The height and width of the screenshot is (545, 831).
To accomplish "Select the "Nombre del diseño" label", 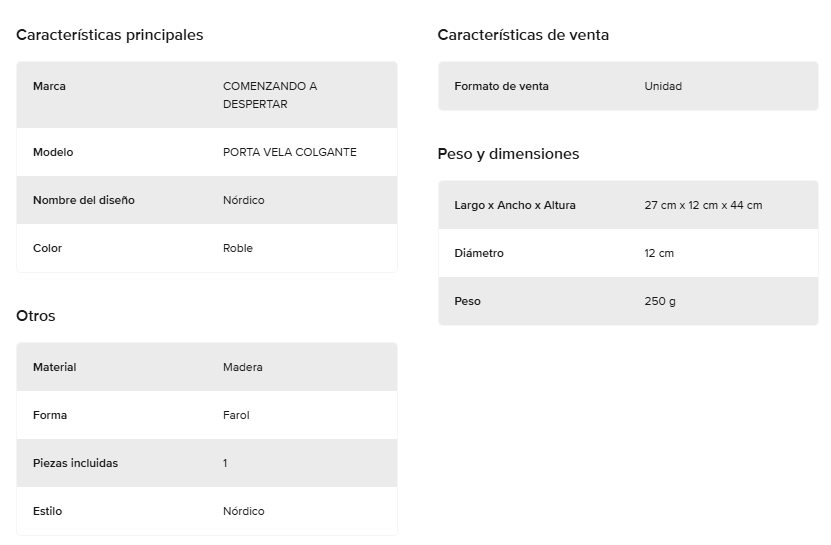I will [x=83, y=200].
